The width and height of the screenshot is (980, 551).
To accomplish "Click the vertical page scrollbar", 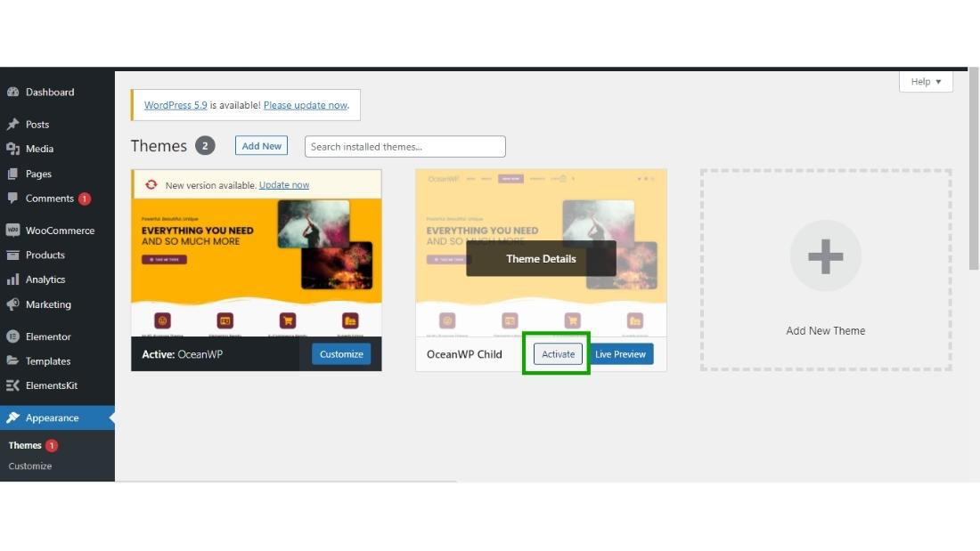I will coord(974,168).
